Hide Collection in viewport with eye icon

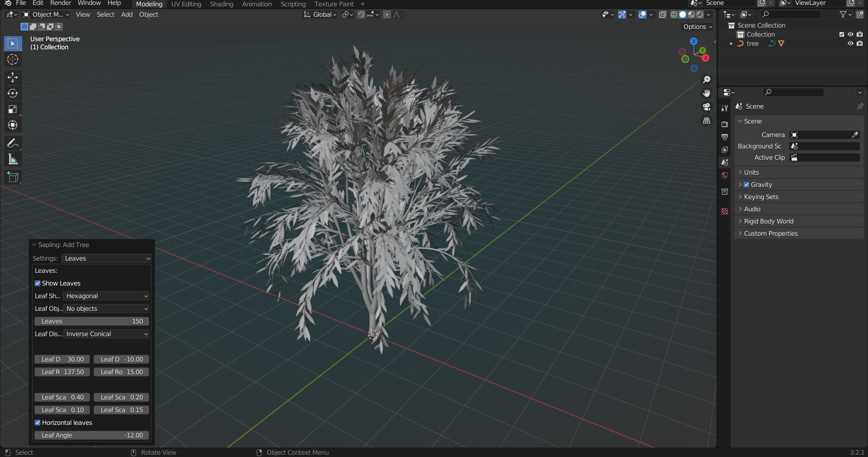pos(850,34)
